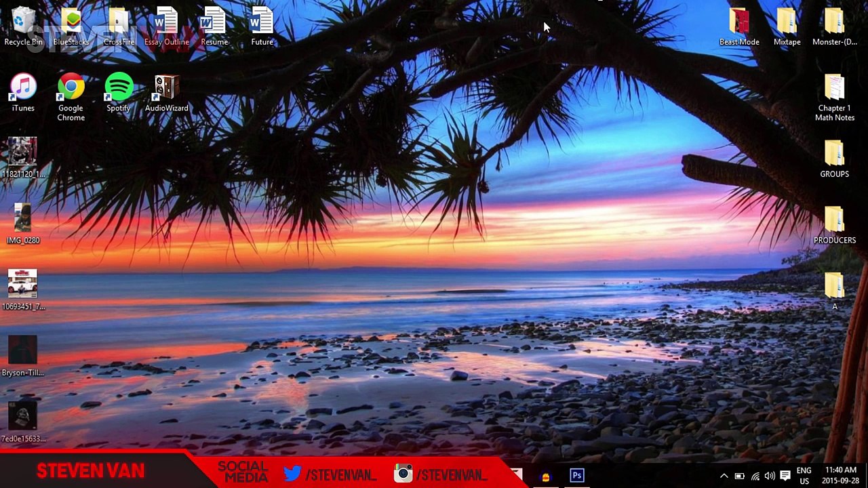Select the Essay Outline Word document

tap(166, 27)
